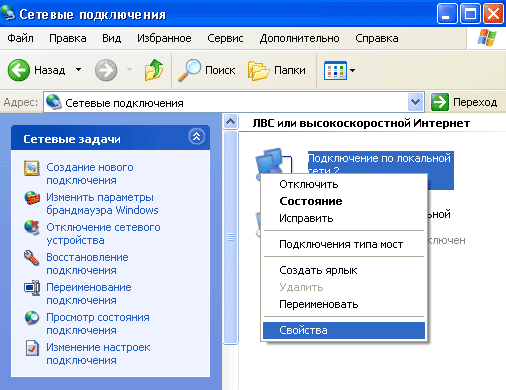Go up one folder level icon
This screenshot has width=506, height=390.
click(154, 70)
